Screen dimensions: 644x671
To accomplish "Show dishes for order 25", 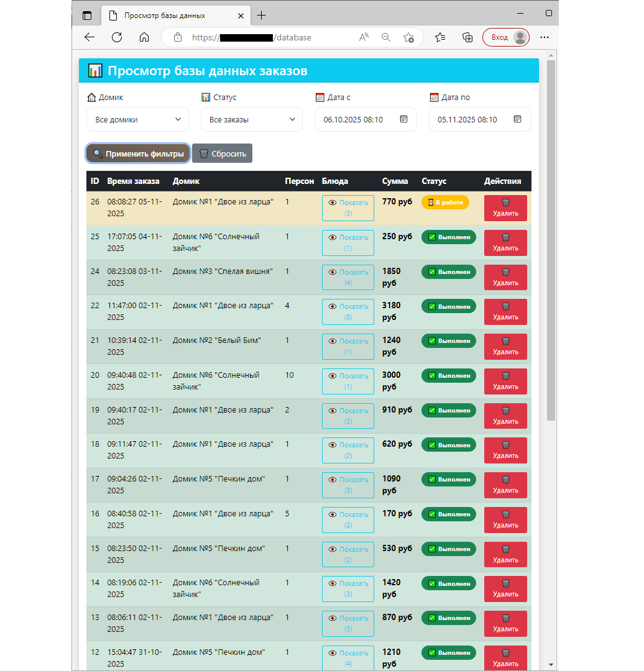I will (x=348, y=243).
